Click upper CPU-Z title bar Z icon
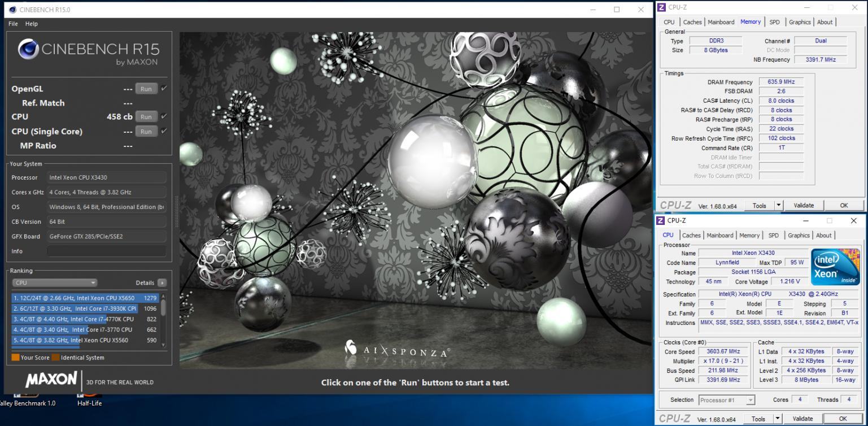The height and width of the screenshot is (426, 868). click(661, 7)
